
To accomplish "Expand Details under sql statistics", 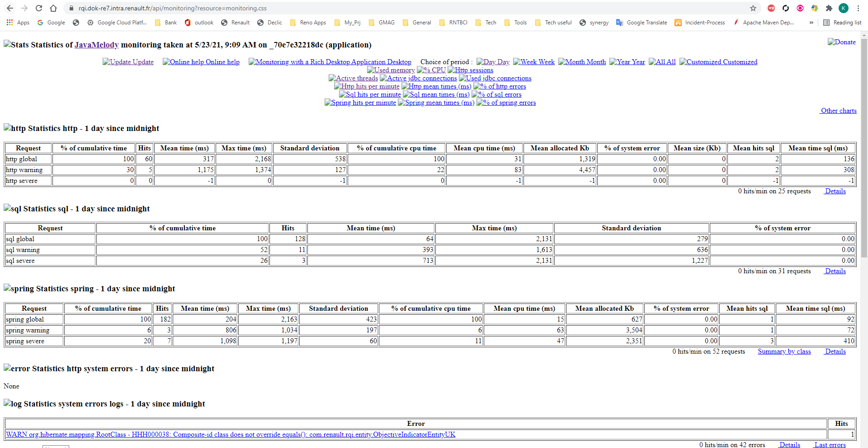I will click(x=835, y=271).
